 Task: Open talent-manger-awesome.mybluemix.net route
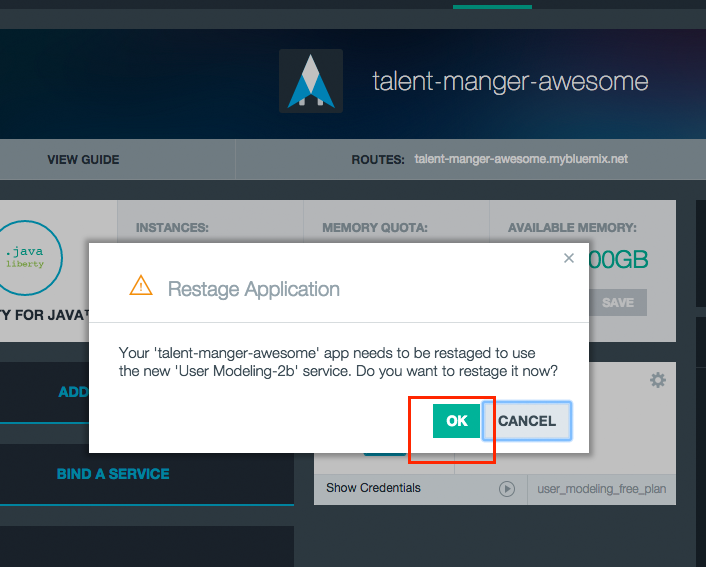tap(521, 159)
